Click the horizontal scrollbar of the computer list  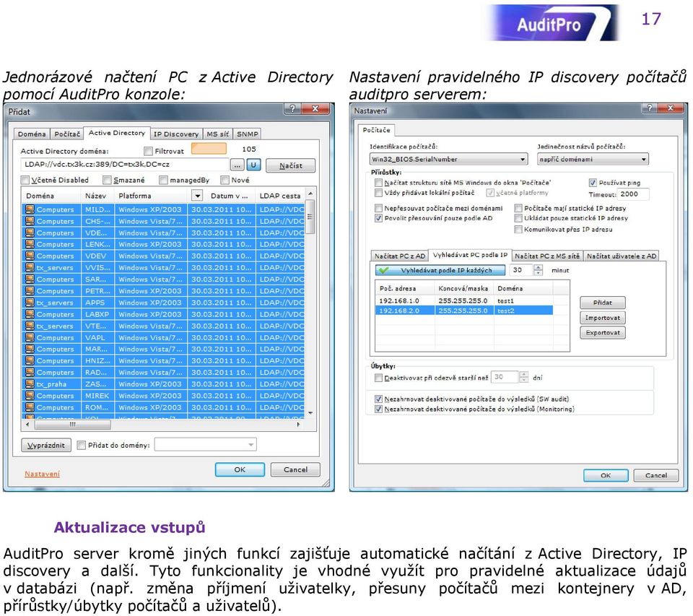(163, 425)
